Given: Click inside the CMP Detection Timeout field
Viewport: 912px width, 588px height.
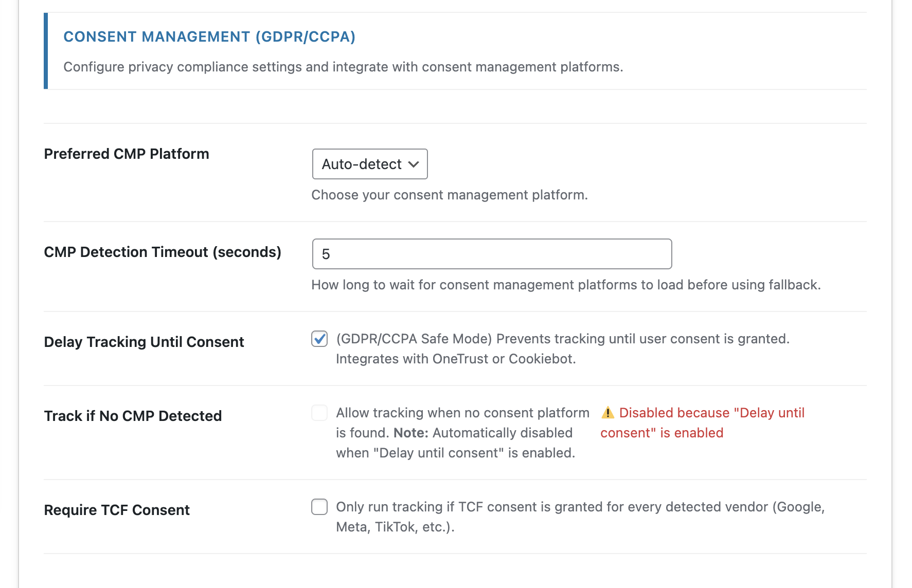Looking at the screenshot, I should coord(491,254).
